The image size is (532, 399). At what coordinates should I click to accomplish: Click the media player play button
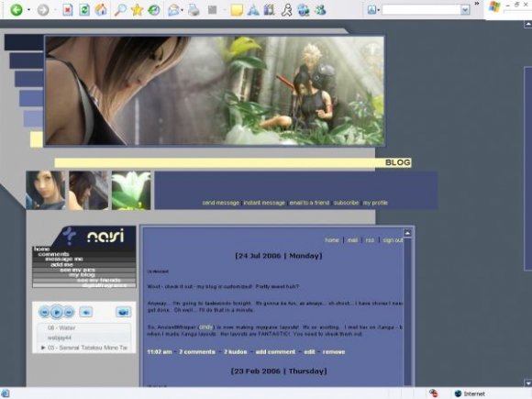(x=57, y=312)
